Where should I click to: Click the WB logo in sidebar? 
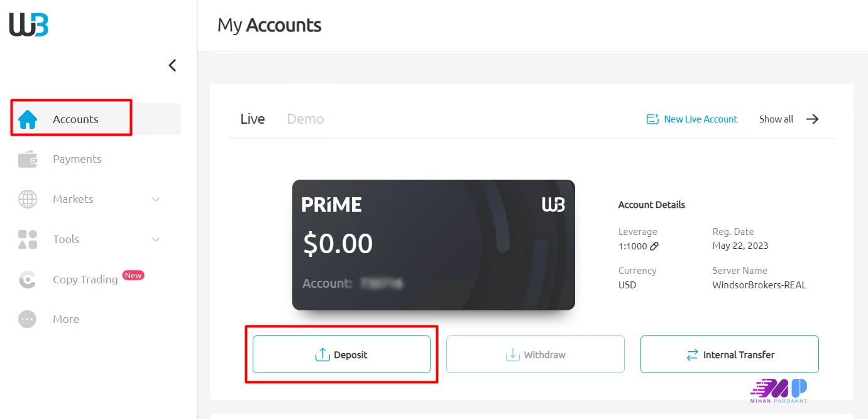[29, 25]
